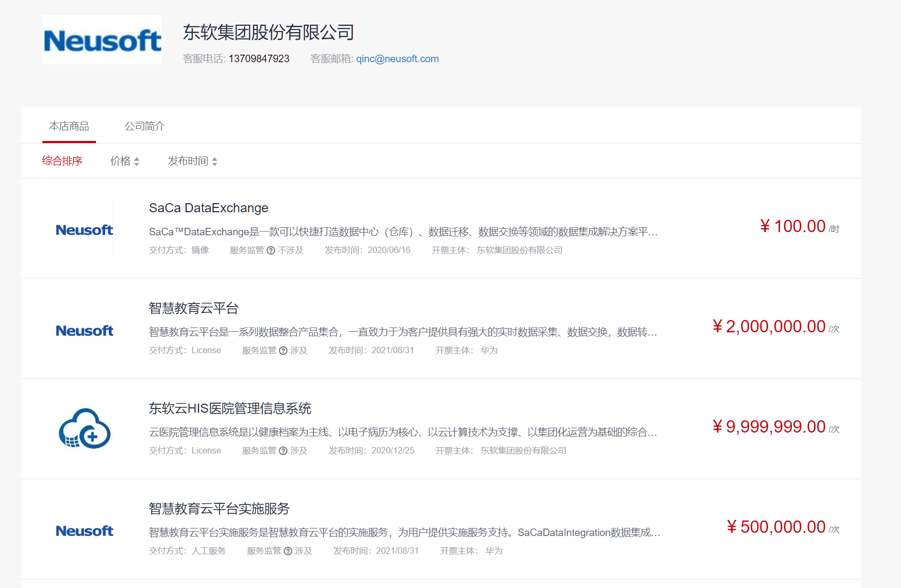
Task: Click the 发布时间 2021/08/31 text in 智慧教育云平台实施服务 row
Action: coord(376,551)
